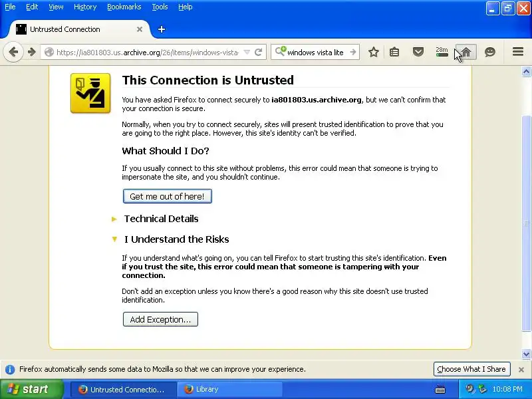
Task: Click the yellow police officer warning icon
Action: point(90,93)
